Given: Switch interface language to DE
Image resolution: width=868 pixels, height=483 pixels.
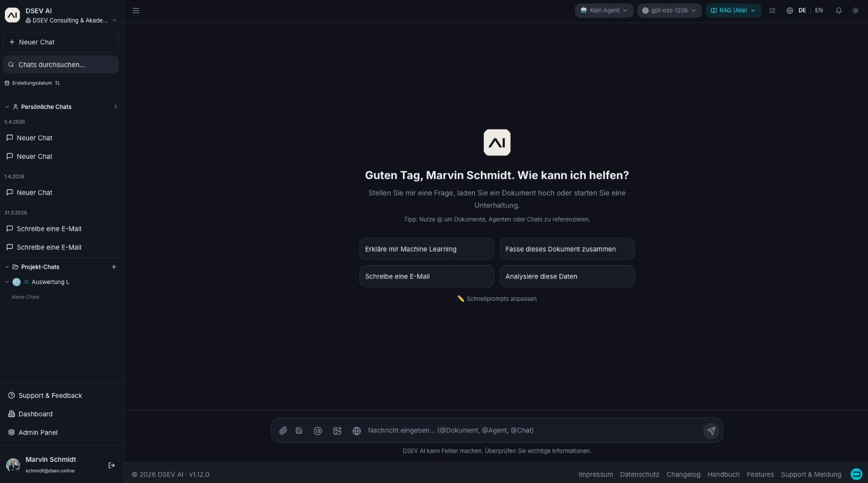Looking at the screenshot, I should pyautogui.click(x=802, y=10).
